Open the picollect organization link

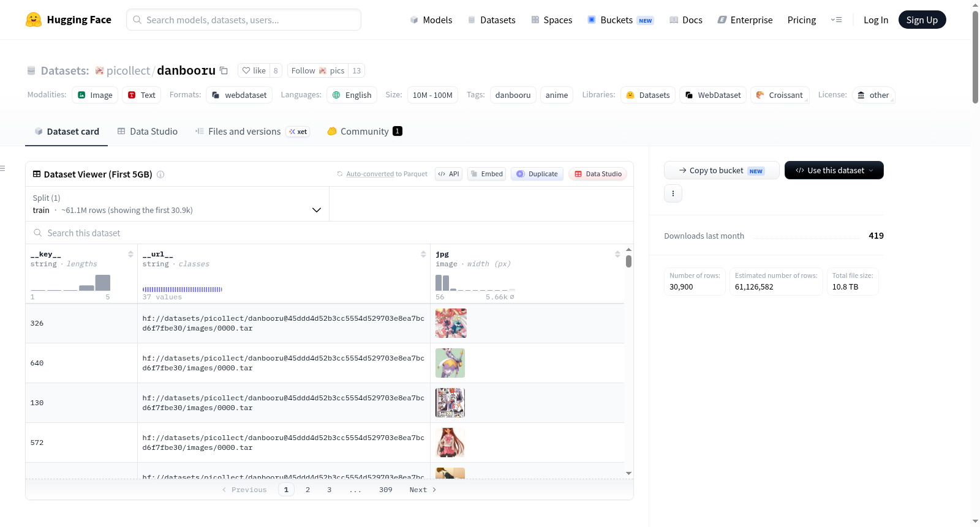tap(128, 70)
